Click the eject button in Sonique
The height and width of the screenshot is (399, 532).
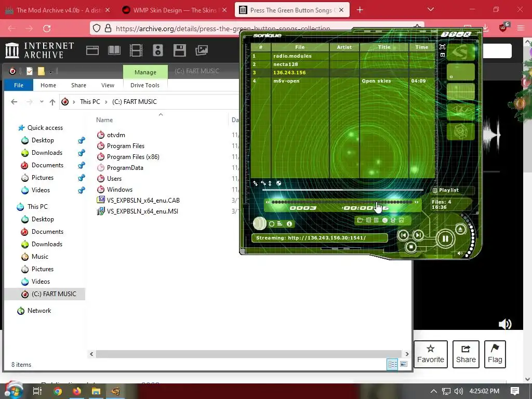click(460, 229)
